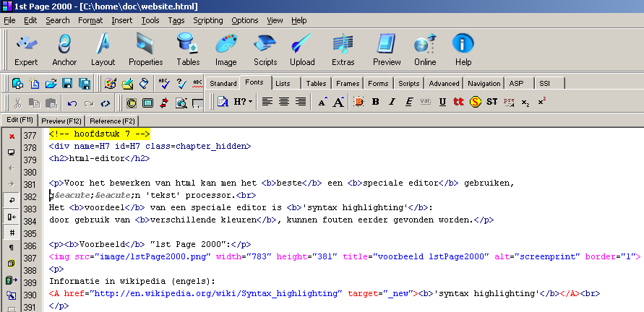Save file with the single floppy icon

[x=67, y=84]
